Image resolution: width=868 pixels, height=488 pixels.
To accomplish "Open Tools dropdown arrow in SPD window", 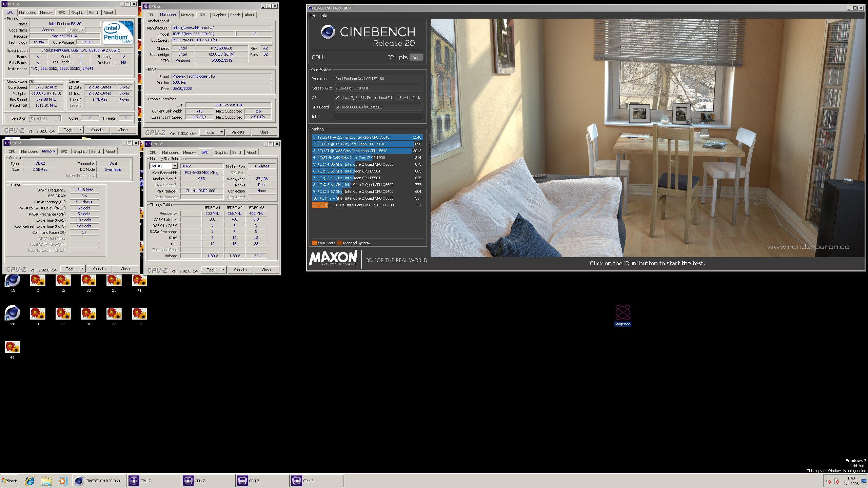I will [224, 270].
